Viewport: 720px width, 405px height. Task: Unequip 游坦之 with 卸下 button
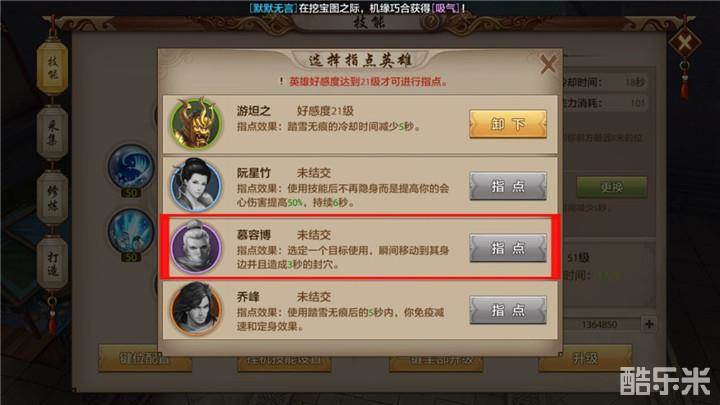(x=508, y=124)
